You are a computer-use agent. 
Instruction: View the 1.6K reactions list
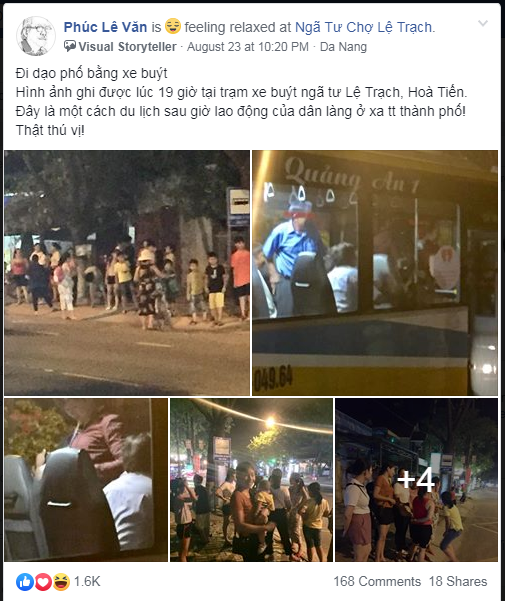(x=87, y=581)
